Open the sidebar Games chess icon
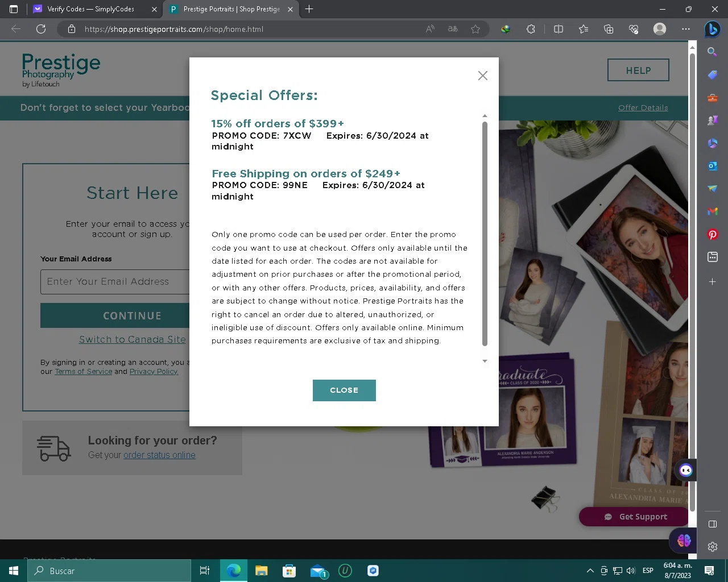Viewport: 728px width, 582px height. click(x=712, y=120)
